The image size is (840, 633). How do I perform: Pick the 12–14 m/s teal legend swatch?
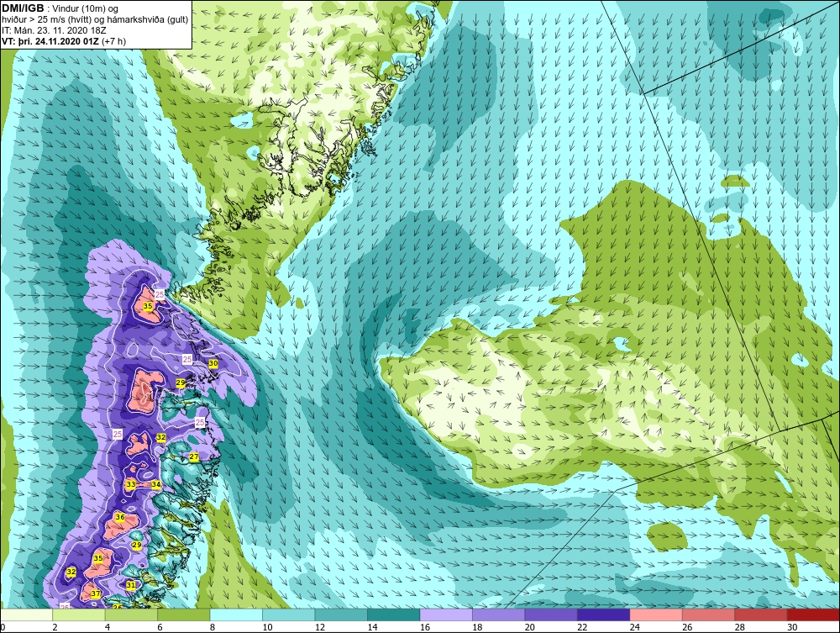pyautogui.click(x=341, y=615)
